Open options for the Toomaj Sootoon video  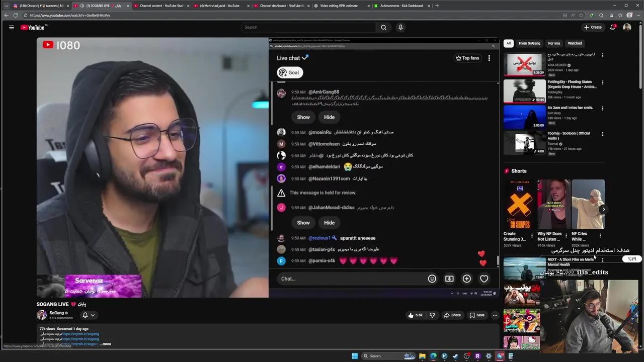tap(602, 134)
